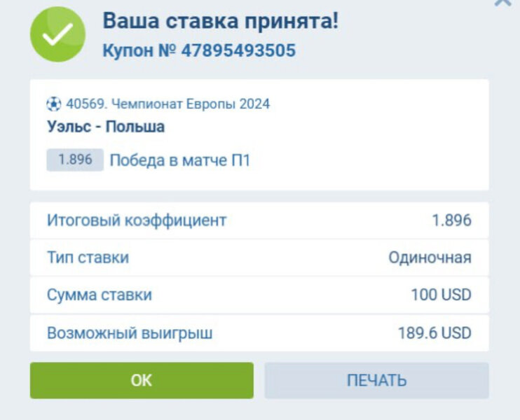The height and width of the screenshot is (420, 520).
Task: Click the Победа в матче П1 text
Action: coord(180,160)
